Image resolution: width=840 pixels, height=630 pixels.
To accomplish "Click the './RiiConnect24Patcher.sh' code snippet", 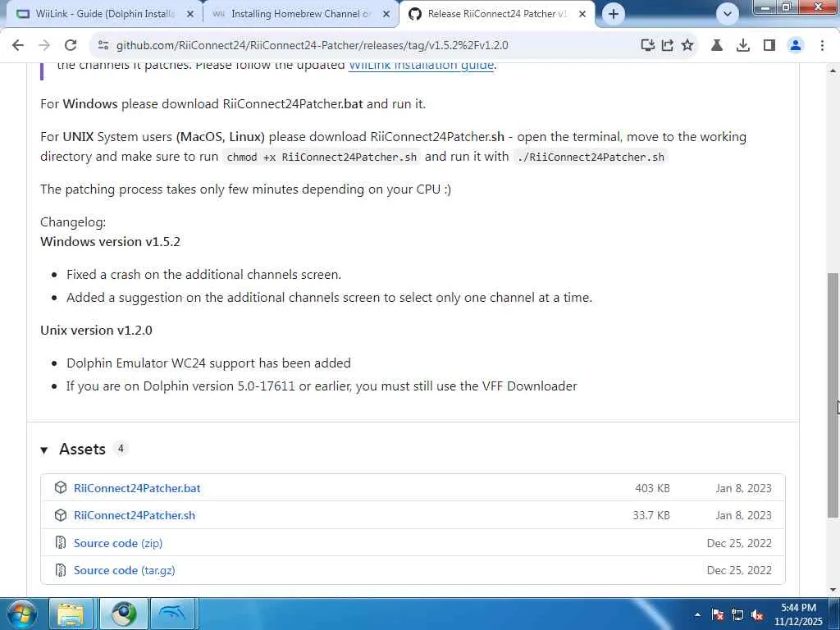I will tap(591, 157).
